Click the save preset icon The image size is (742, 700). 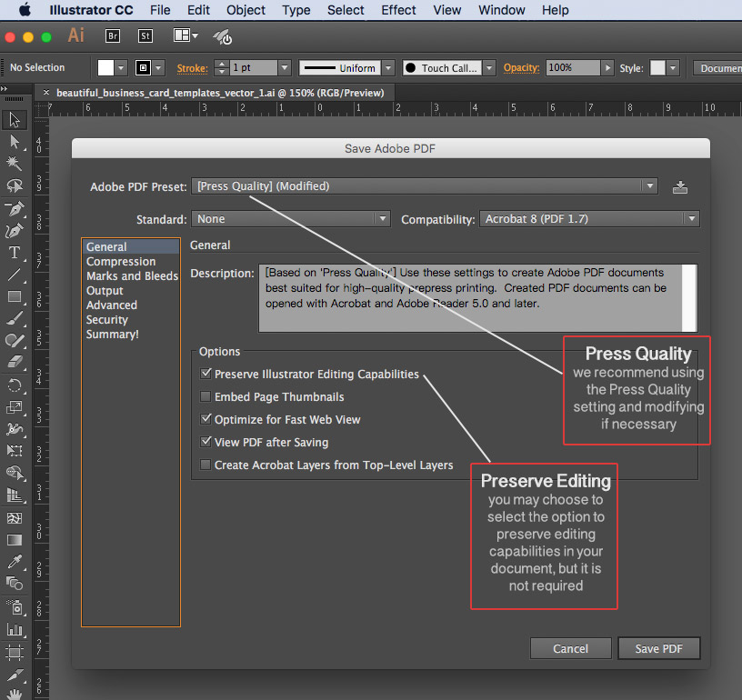point(680,187)
